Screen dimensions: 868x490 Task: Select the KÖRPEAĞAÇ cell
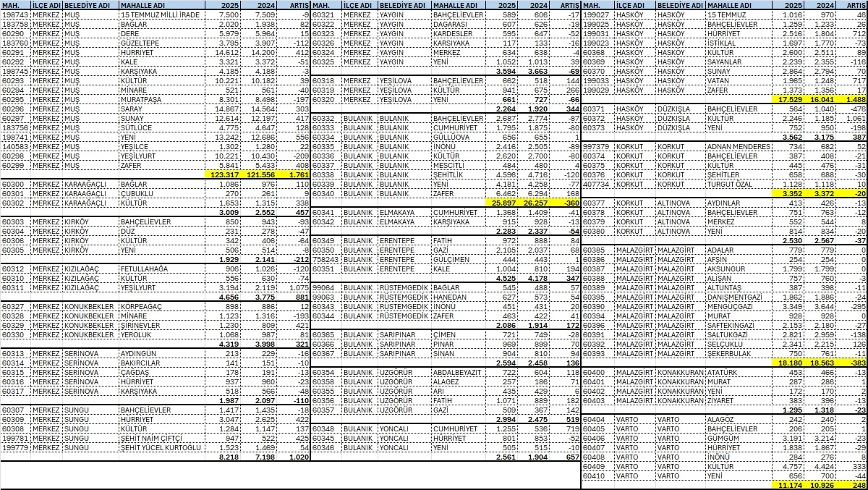[x=142, y=307]
